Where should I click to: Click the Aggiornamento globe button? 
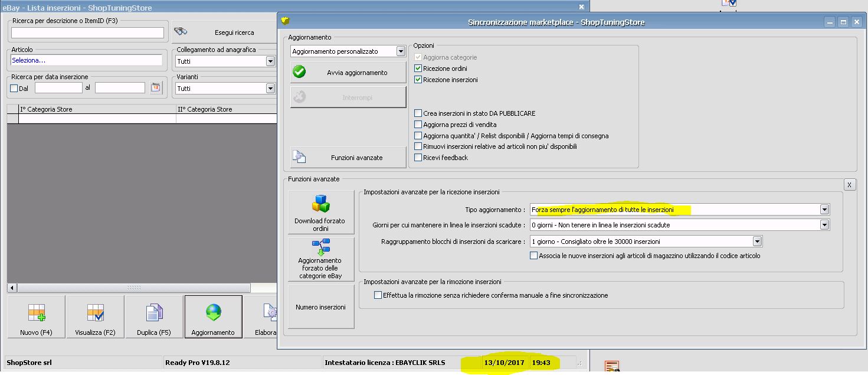(x=213, y=317)
